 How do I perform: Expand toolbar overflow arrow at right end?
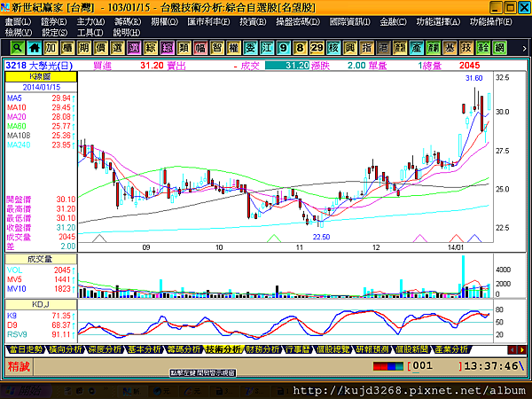point(524,48)
